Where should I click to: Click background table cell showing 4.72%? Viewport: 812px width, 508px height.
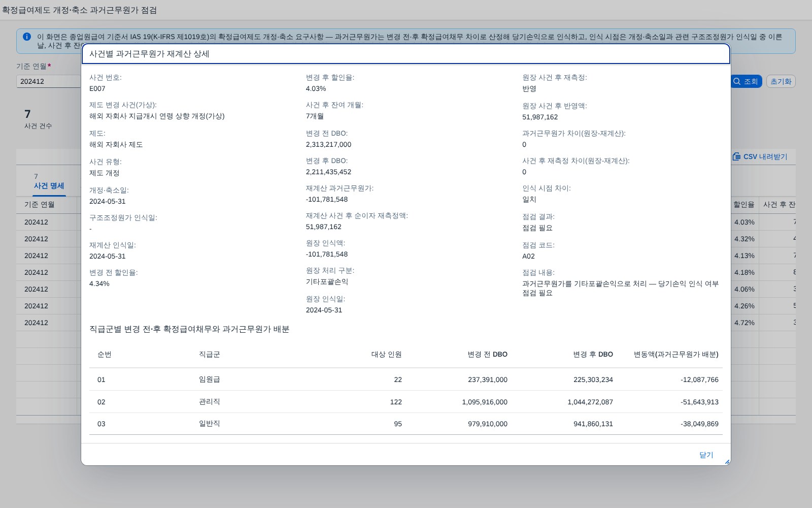point(744,323)
